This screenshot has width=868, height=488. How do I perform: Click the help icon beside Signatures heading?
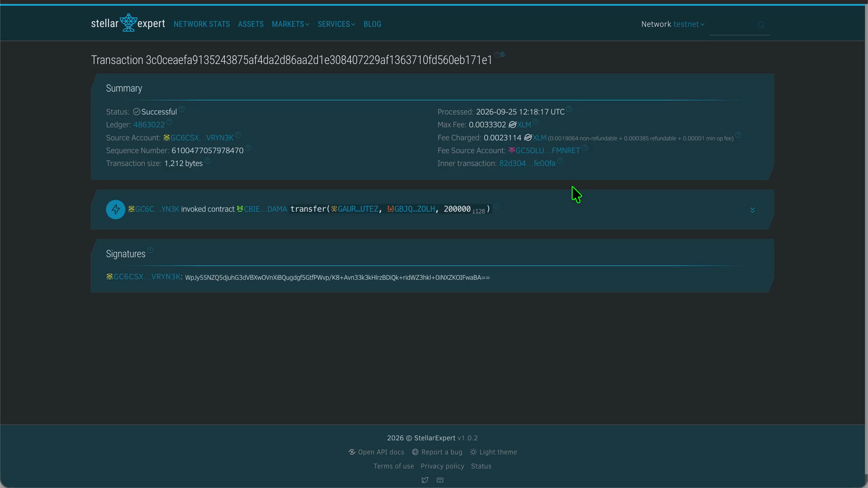(150, 250)
